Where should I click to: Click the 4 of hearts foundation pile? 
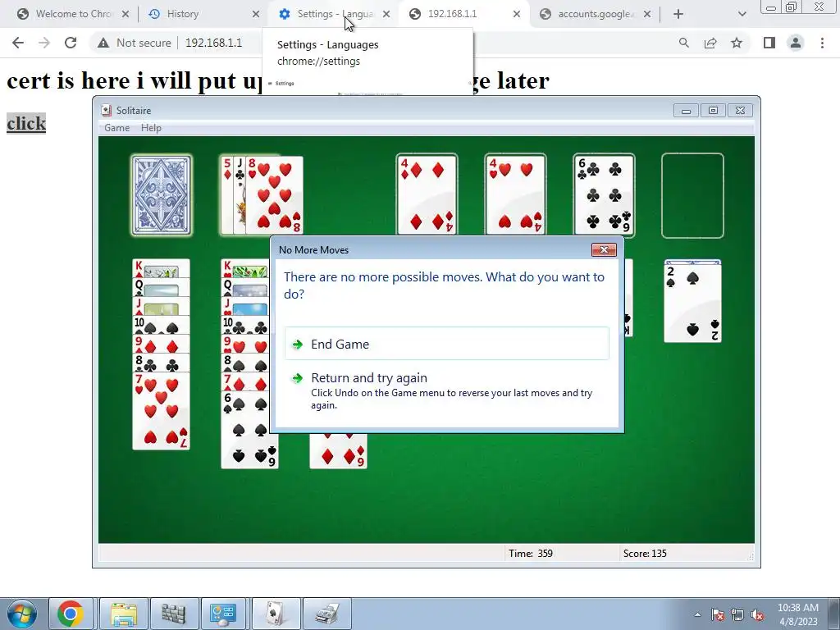515,194
